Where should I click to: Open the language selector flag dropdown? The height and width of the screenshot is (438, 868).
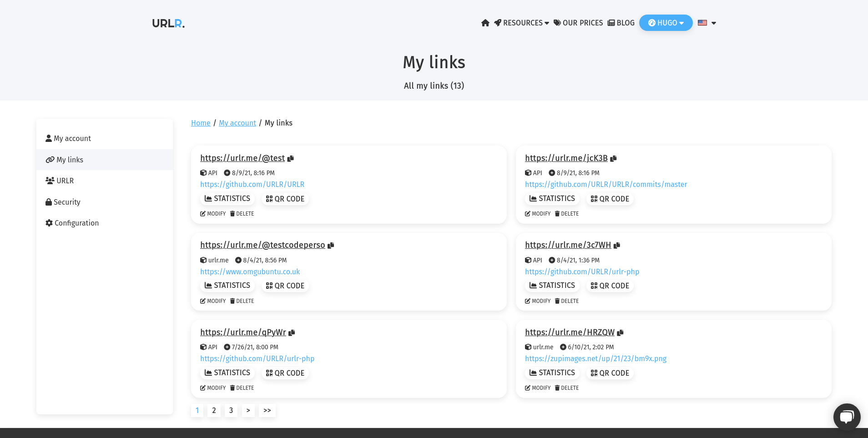706,23
